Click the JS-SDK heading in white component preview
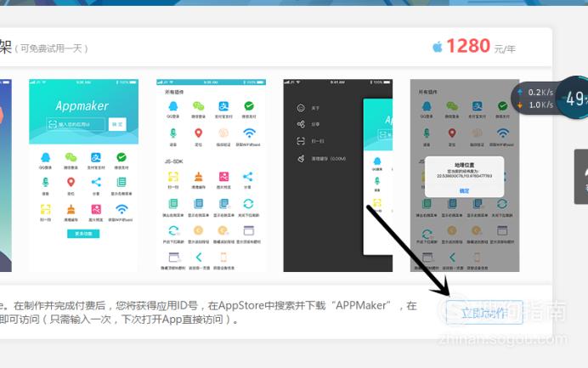The height and width of the screenshot is (368, 588). coord(173,161)
